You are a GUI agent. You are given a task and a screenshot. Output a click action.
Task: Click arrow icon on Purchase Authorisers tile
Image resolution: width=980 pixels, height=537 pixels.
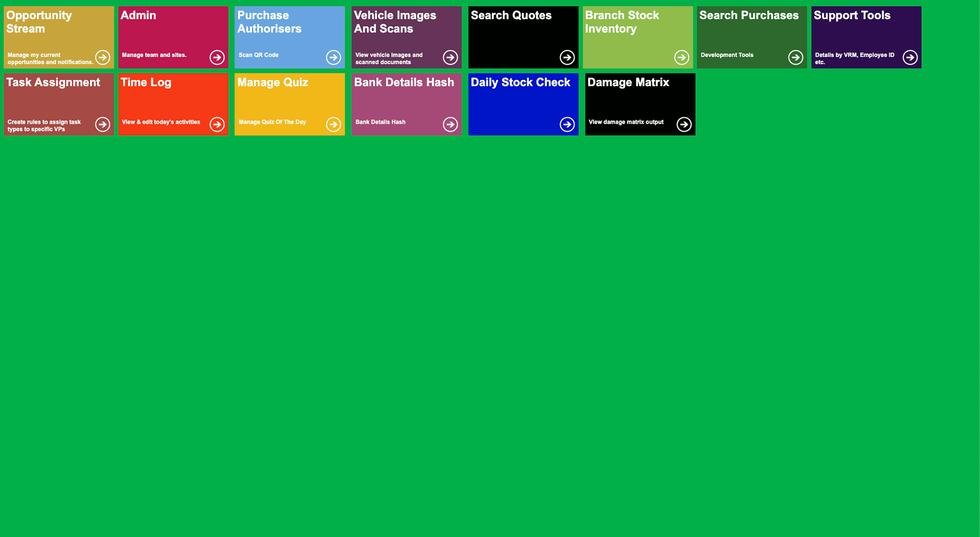[333, 57]
